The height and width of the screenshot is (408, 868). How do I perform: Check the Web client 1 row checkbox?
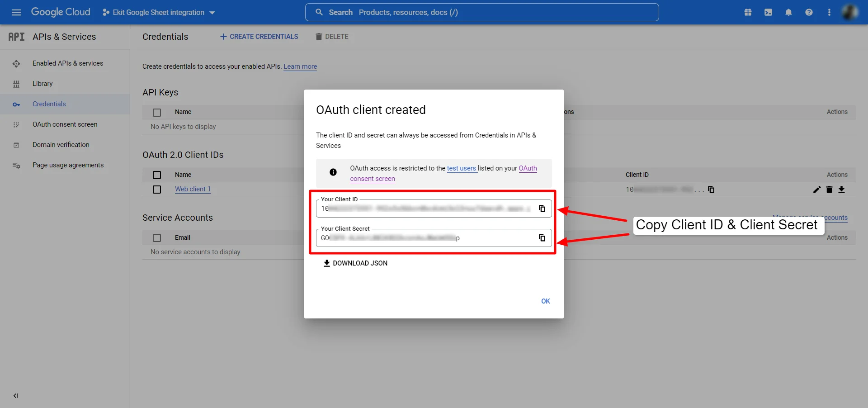157,190
